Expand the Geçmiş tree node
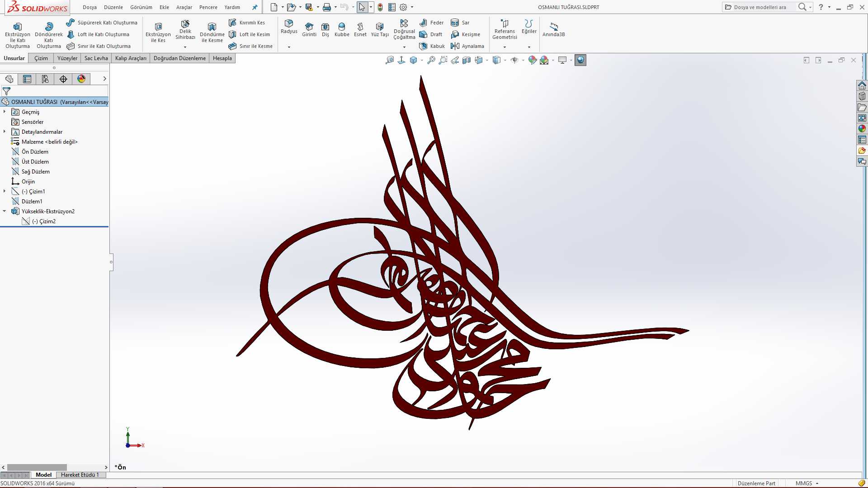The width and height of the screenshot is (868, 488). tap(5, 112)
